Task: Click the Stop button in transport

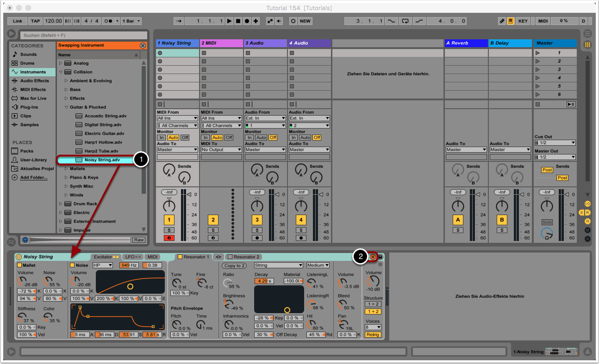Action: [x=238, y=21]
